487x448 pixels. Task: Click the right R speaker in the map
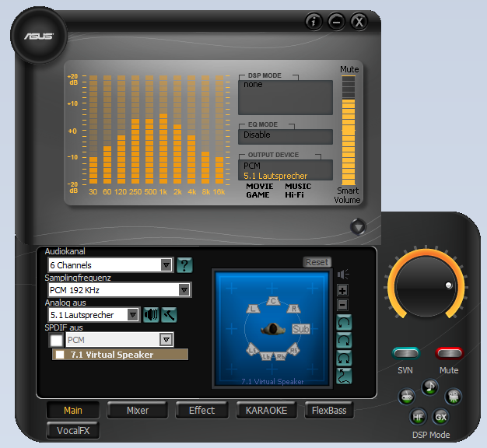pos(293,309)
